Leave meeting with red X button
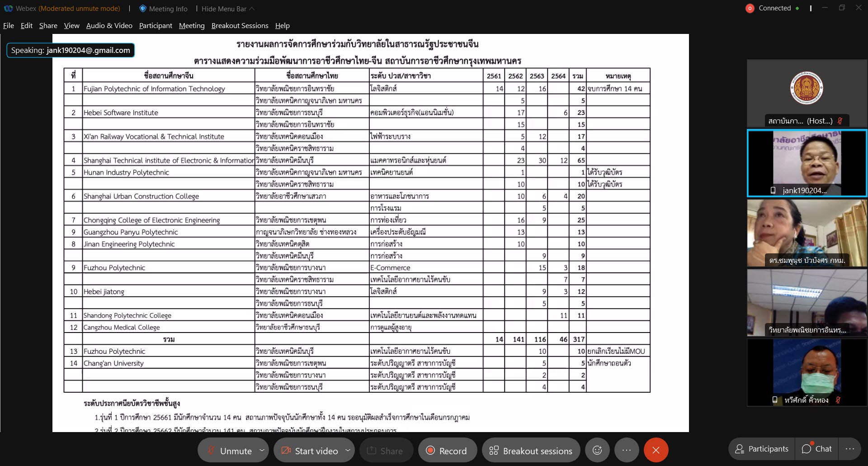 click(x=656, y=450)
